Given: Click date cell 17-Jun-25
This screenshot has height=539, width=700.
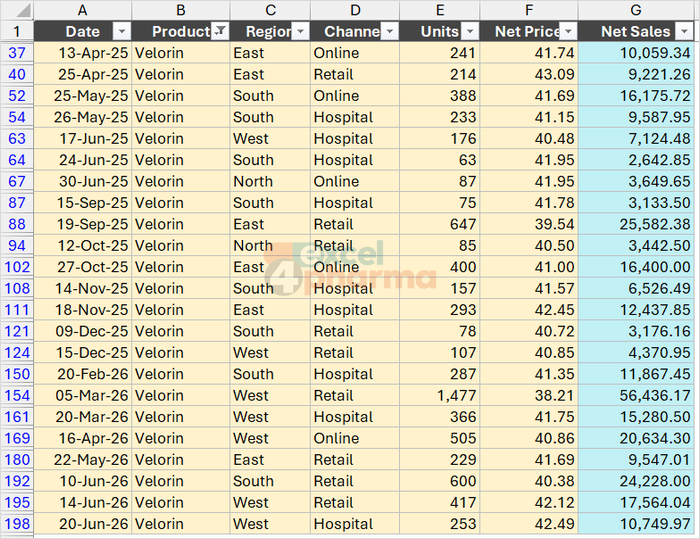Looking at the screenshot, I should click(83, 138).
